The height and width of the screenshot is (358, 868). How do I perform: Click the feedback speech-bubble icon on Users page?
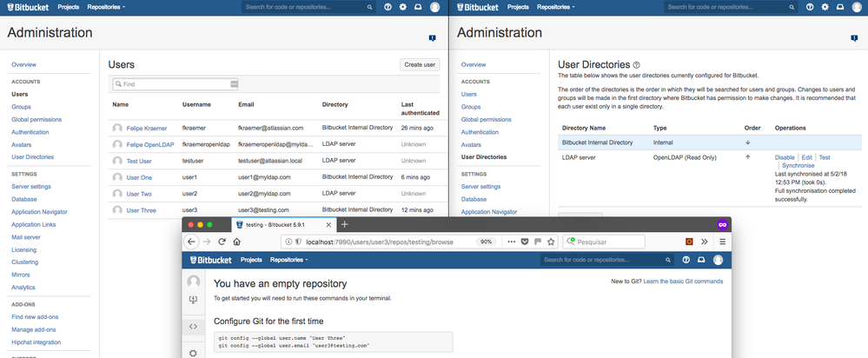[433, 38]
